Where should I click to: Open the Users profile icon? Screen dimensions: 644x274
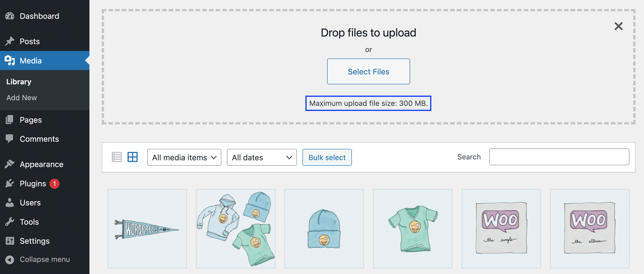[9, 203]
